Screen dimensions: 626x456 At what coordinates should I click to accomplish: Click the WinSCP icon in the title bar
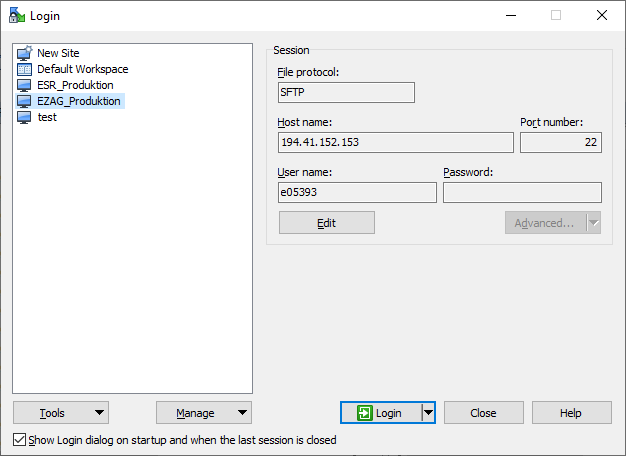[17, 15]
